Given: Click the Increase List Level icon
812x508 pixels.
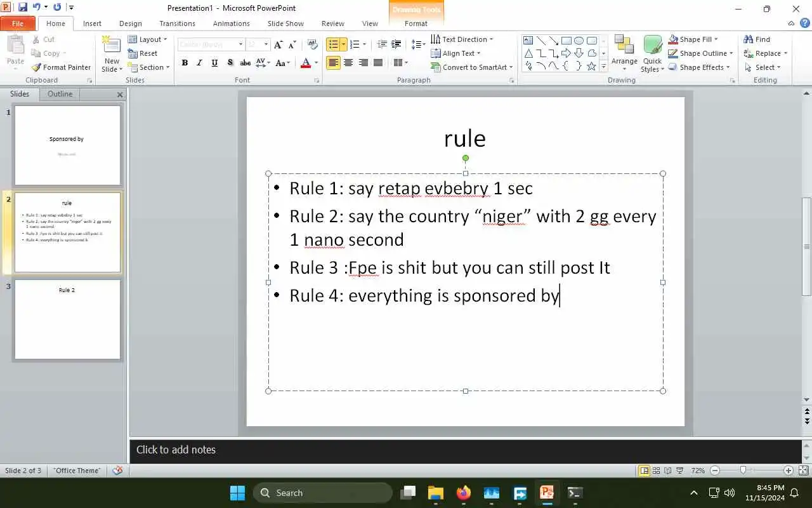Looking at the screenshot, I should [396, 44].
